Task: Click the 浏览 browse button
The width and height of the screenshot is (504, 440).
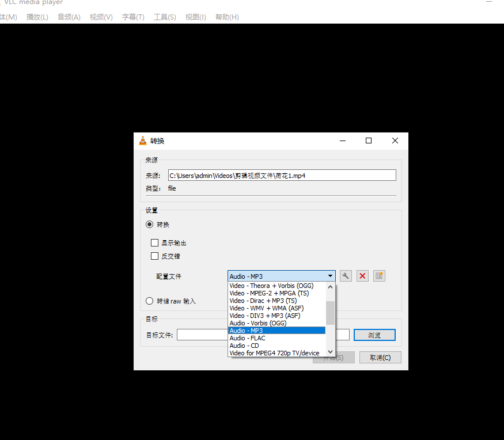Action: pyautogui.click(x=374, y=335)
